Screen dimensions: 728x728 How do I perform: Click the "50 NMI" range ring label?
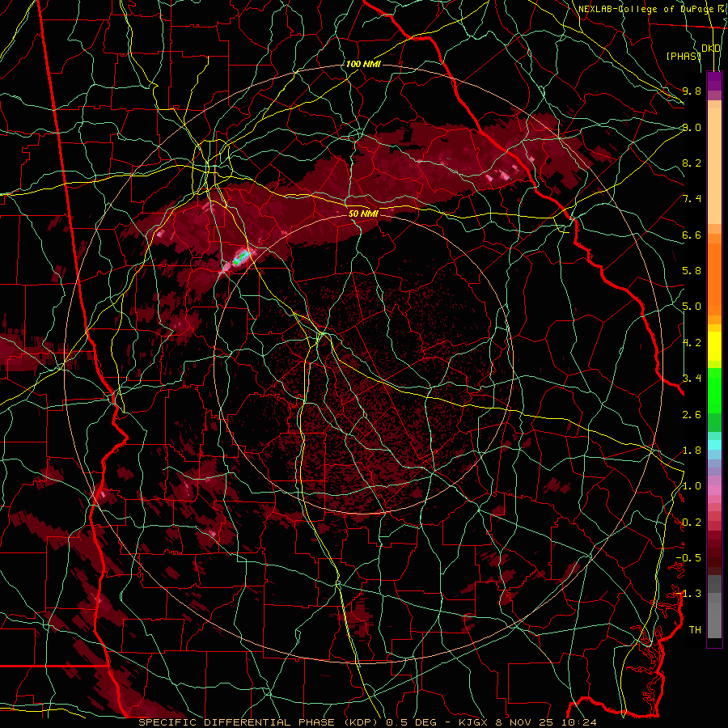363,214
